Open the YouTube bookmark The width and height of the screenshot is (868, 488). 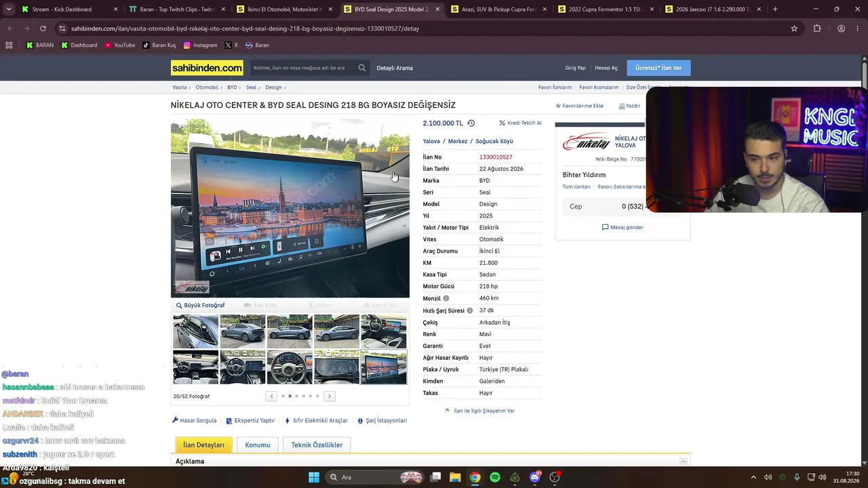point(119,45)
